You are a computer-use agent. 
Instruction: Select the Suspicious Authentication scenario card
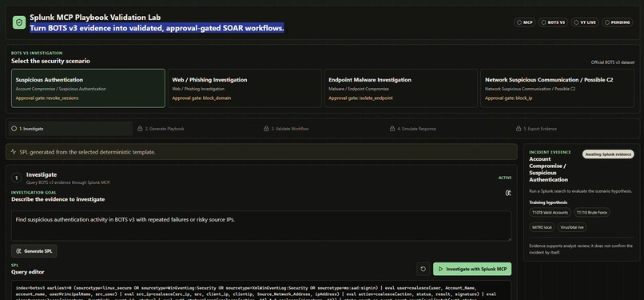click(89, 88)
